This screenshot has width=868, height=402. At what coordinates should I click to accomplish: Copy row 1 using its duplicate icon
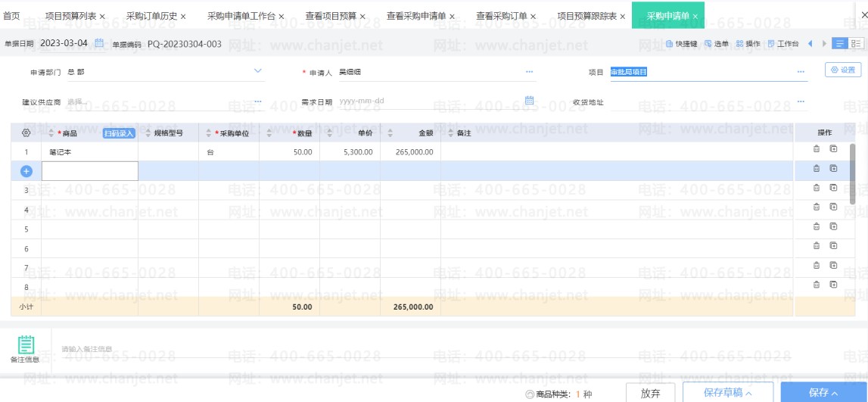833,149
